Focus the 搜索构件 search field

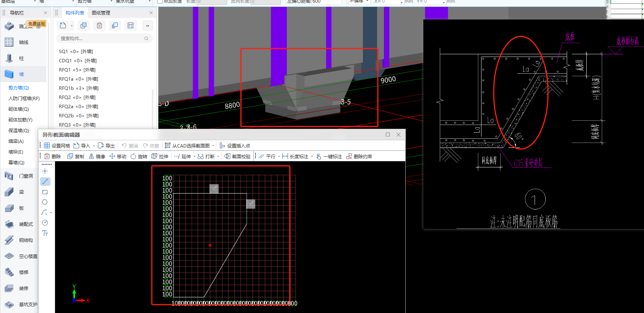(104, 38)
